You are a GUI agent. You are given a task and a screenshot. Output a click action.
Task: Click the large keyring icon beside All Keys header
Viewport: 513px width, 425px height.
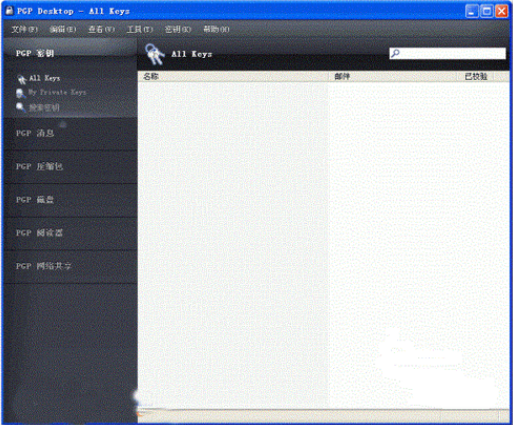pos(155,54)
